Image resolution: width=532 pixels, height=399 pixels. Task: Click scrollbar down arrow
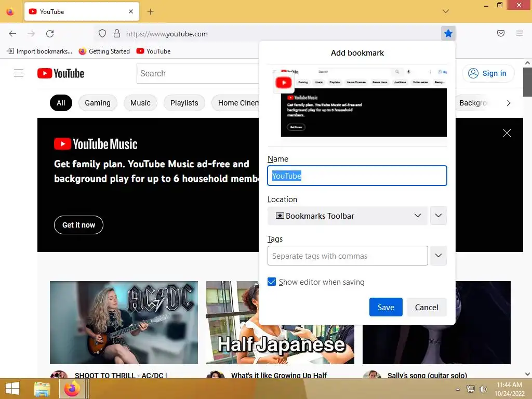[x=527, y=374]
